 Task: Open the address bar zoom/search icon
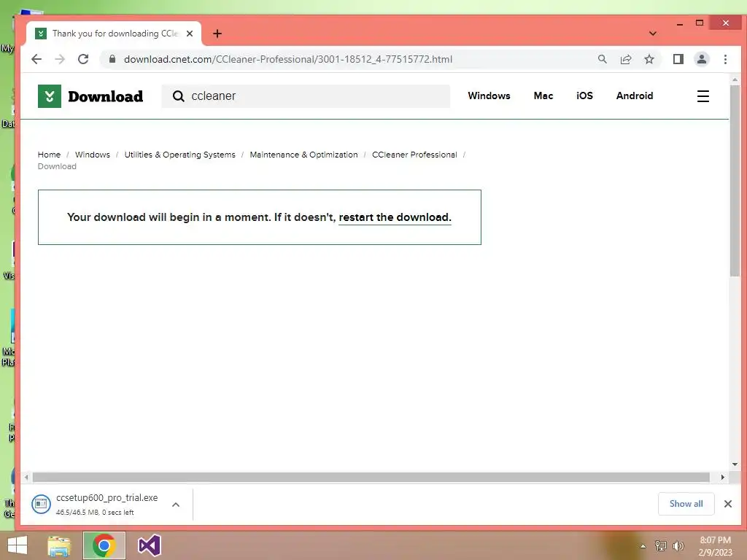tap(602, 59)
